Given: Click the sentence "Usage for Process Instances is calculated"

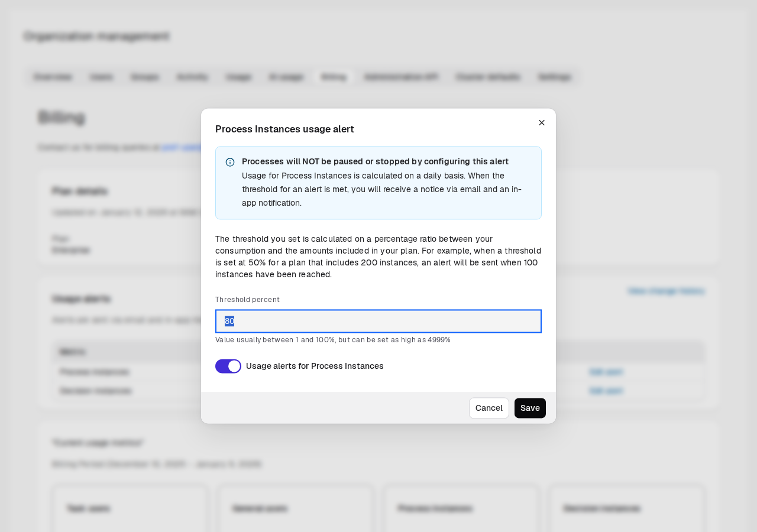Looking at the screenshot, I should click(x=381, y=189).
